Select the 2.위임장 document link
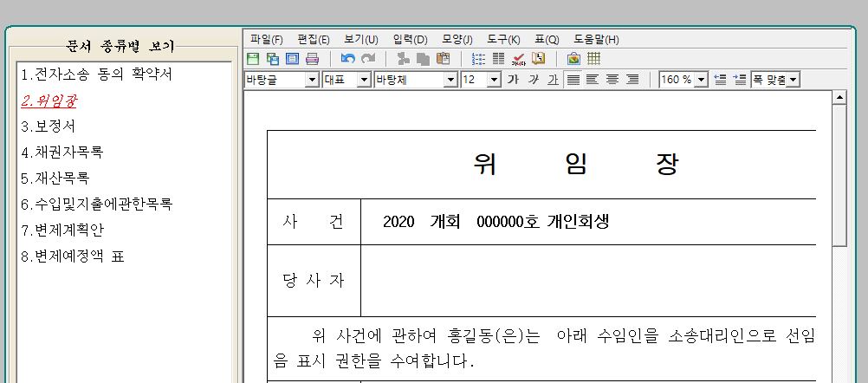The width and height of the screenshot is (868, 383). pyautogui.click(x=49, y=101)
